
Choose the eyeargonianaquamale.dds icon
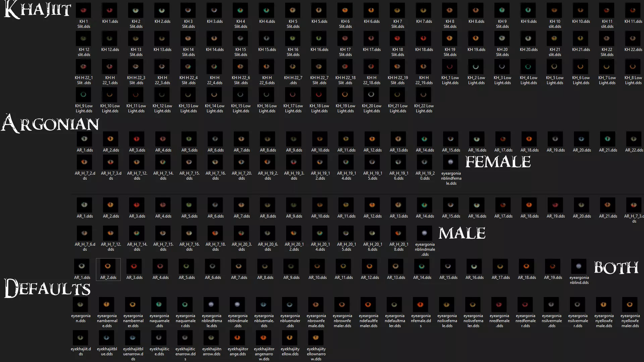click(159, 305)
